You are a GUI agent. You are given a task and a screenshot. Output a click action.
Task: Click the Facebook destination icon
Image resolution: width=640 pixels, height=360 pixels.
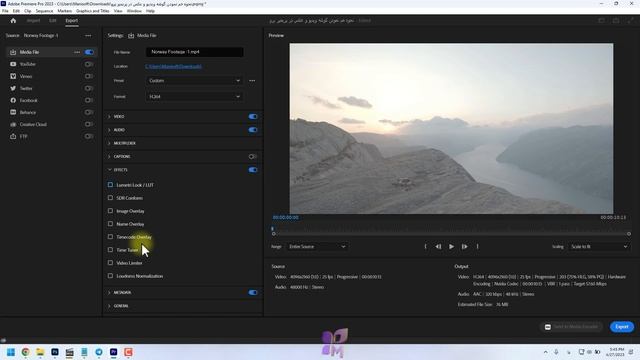point(13,100)
